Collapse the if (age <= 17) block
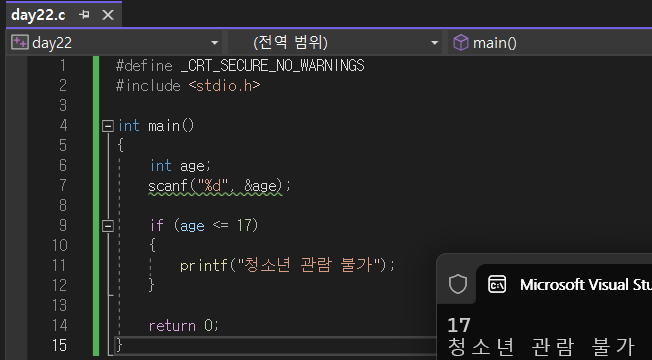652x360 pixels. point(108,226)
